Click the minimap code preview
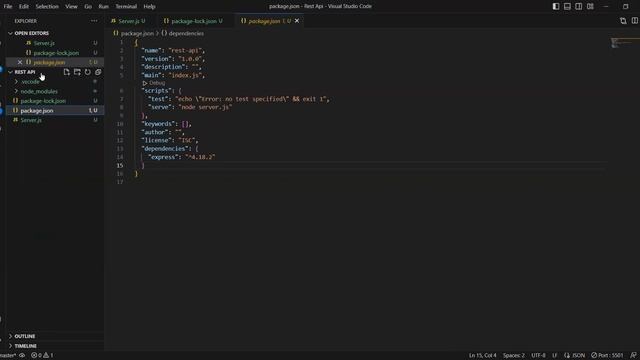 tap(622, 42)
